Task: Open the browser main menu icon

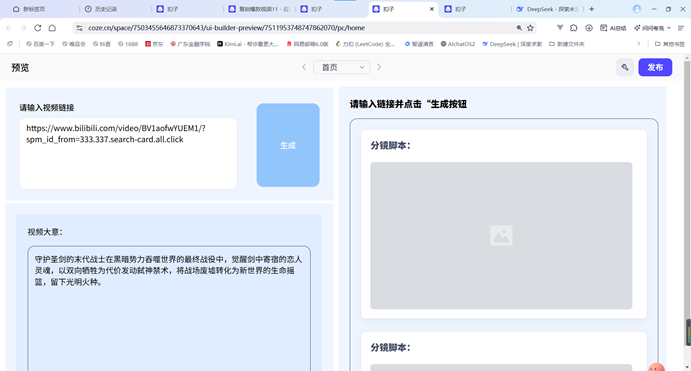Action: [681, 28]
